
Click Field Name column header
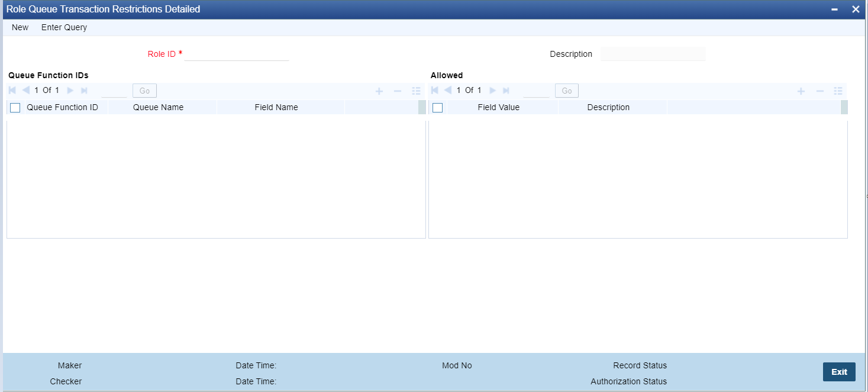pyautogui.click(x=276, y=107)
